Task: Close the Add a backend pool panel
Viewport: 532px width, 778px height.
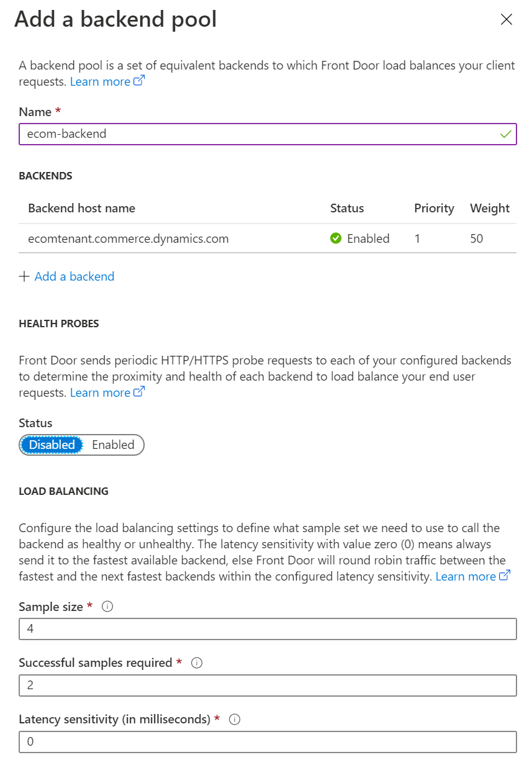Action: tap(507, 19)
